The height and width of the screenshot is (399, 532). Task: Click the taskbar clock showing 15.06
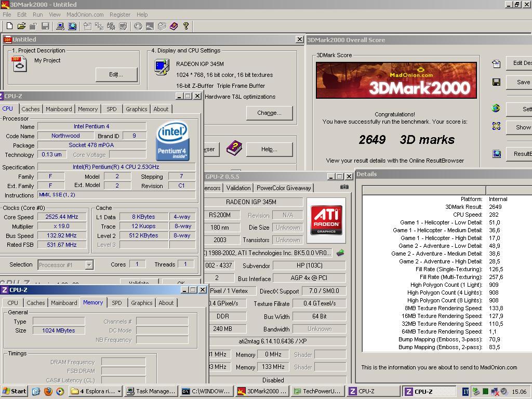click(x=519, y=392)
